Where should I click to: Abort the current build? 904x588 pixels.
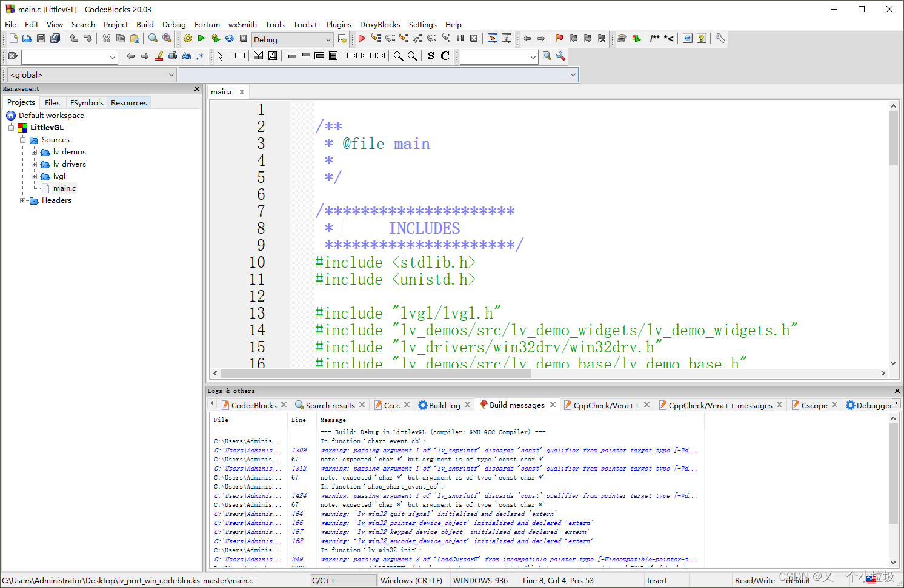point(244,39)
